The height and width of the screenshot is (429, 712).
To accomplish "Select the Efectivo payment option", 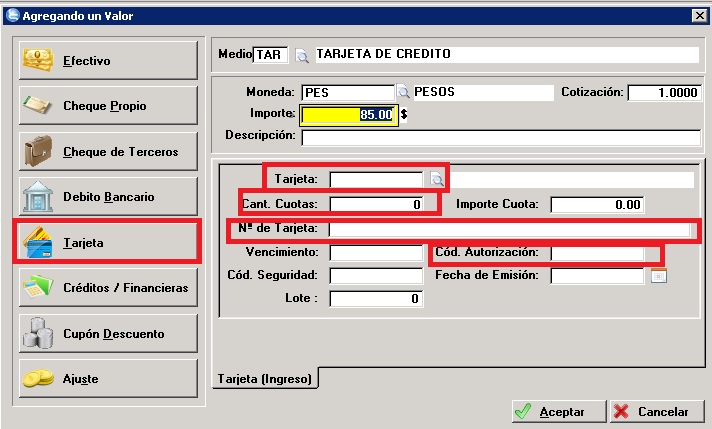I will (x=108, y=60).
